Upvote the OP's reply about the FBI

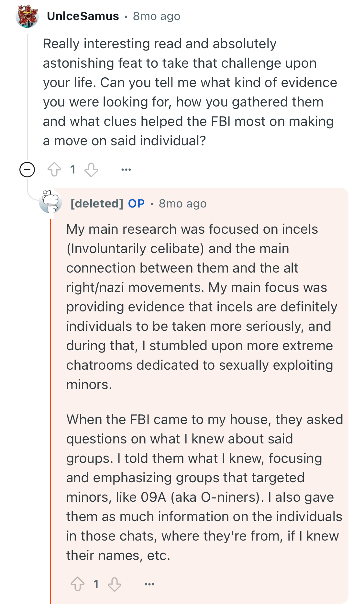pos(78,584)
